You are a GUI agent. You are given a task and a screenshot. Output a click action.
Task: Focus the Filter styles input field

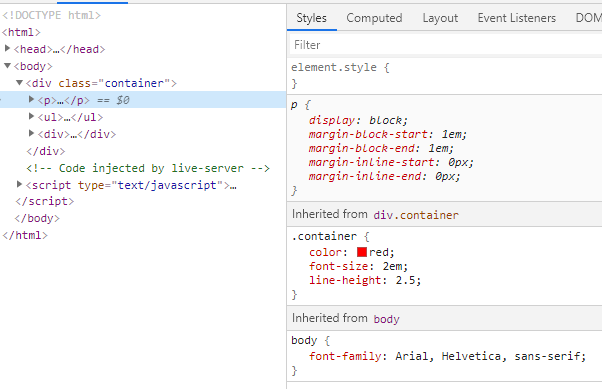click(x=445, y=45)
